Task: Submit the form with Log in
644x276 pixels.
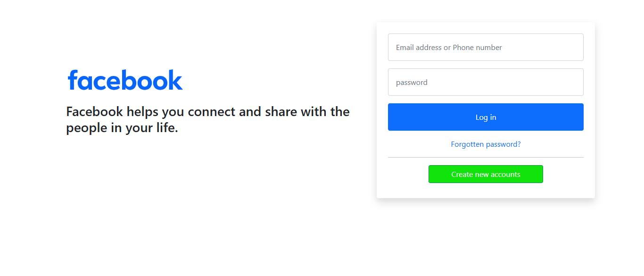Action: click(486, 117)
